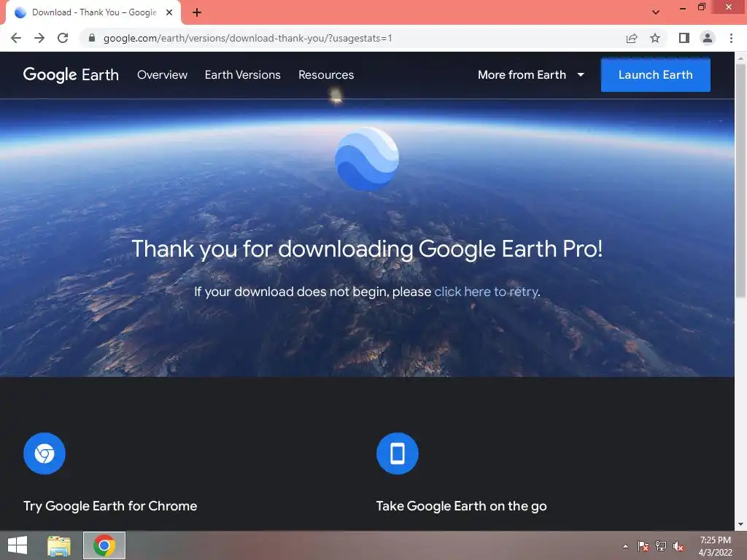747x560 pixels.
Task: Show hidden tray icons arrow
Action: (625, 546)
